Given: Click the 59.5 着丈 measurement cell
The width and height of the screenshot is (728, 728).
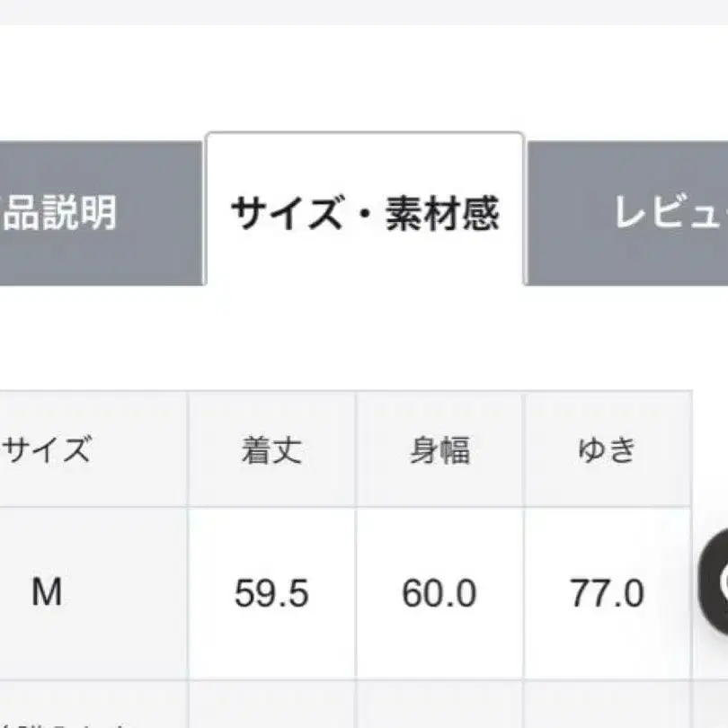Looking at the screenshot, I should coord(272,591).
